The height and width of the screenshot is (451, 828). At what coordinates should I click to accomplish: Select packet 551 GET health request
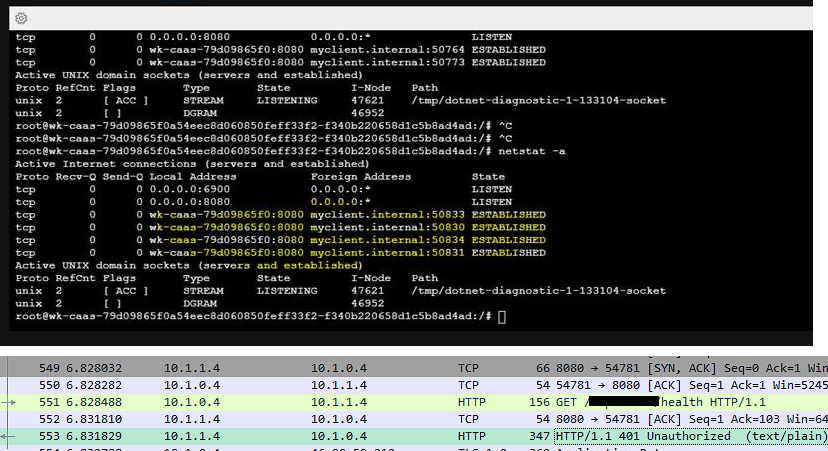(414, 402)
